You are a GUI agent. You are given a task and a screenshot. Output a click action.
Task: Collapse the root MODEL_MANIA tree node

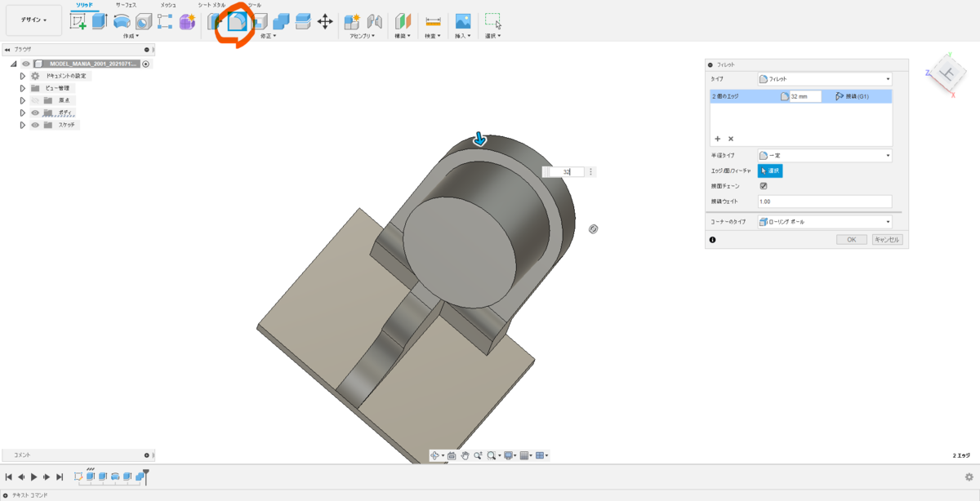14,64
